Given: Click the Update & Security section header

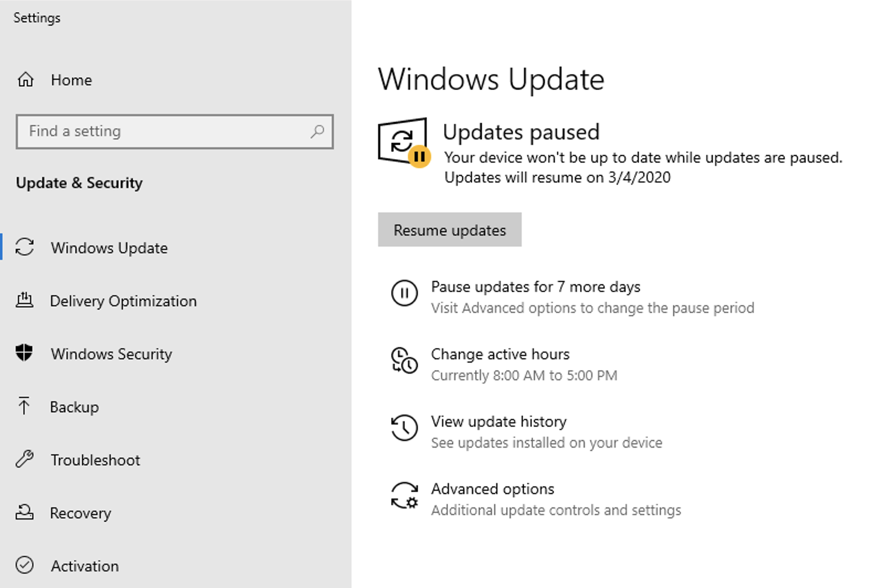Looking at the screenshot, I should click(x=79, y=183).
